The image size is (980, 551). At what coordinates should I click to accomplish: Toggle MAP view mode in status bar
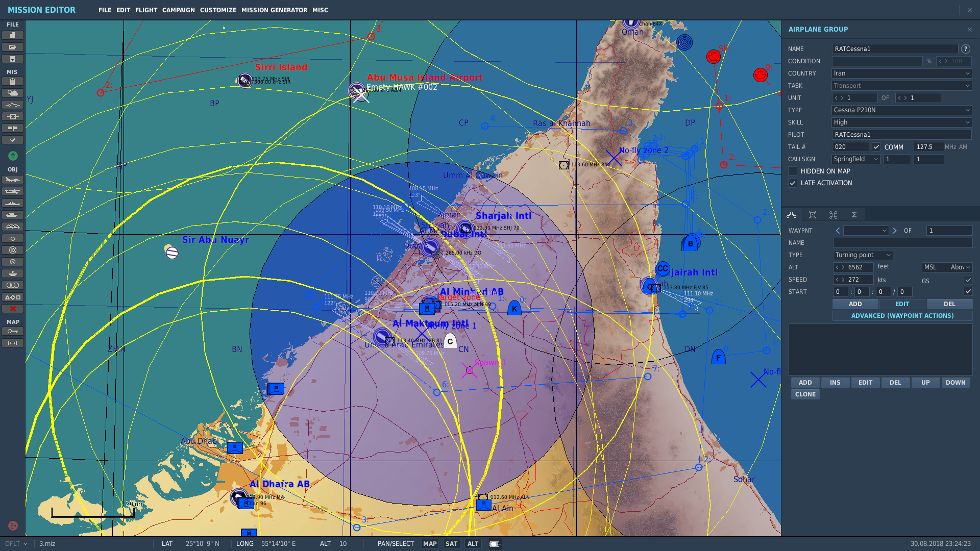point(430,544)
